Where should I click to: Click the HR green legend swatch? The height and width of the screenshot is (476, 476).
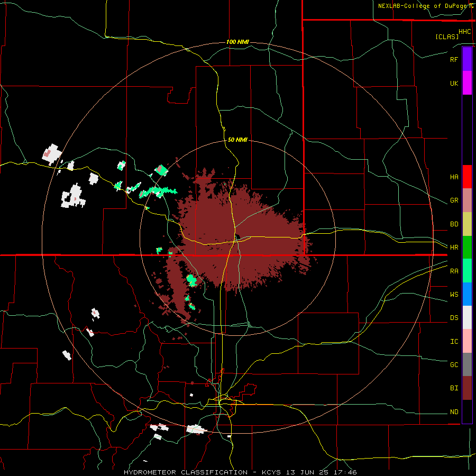(x=467, y=248)
